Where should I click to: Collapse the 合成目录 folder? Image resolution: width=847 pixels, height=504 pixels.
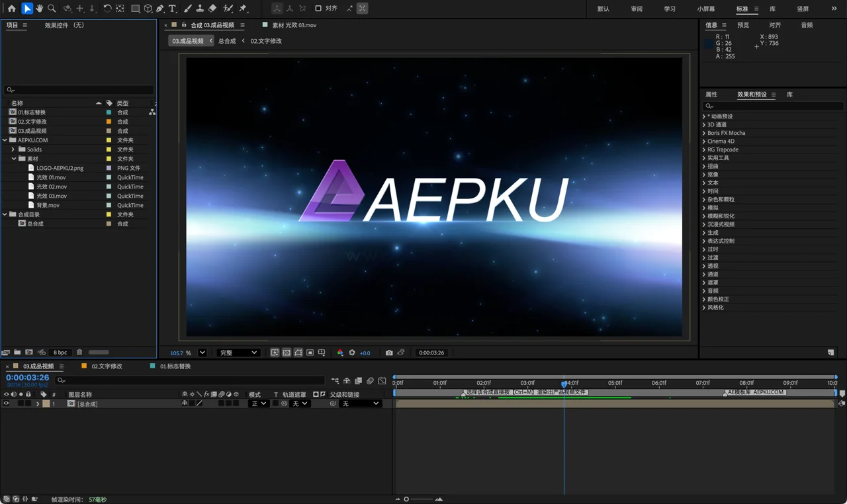click(x=5, y=214)
